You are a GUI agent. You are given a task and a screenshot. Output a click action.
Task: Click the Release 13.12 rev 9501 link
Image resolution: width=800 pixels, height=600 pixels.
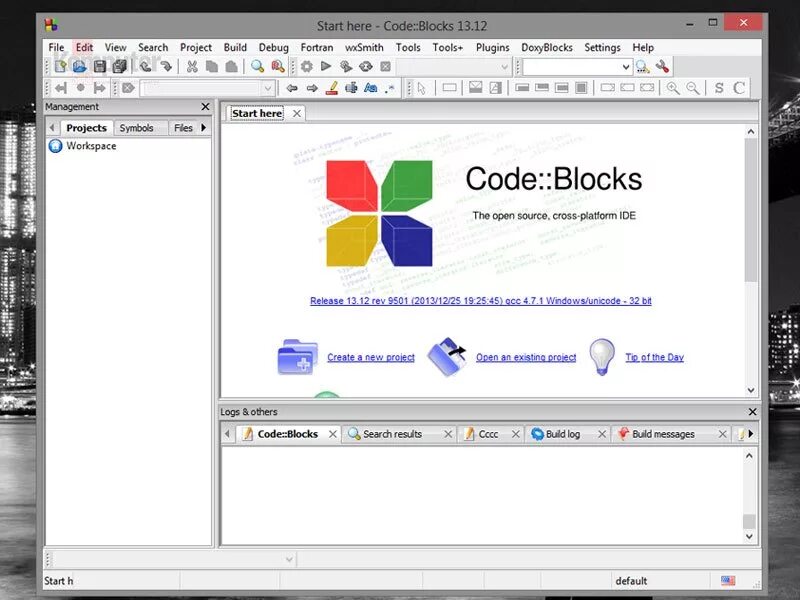(x=481, y=301)
